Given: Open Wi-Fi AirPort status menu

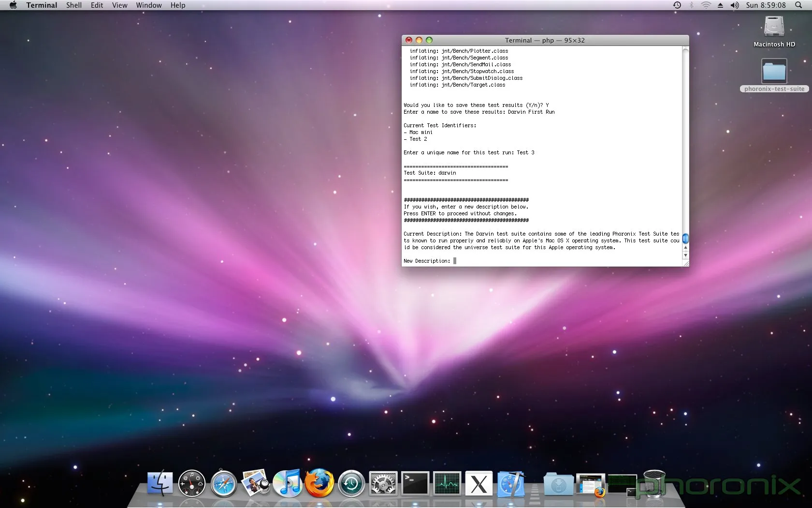Looking at the screenshot, I should click(x=706, y=5).
